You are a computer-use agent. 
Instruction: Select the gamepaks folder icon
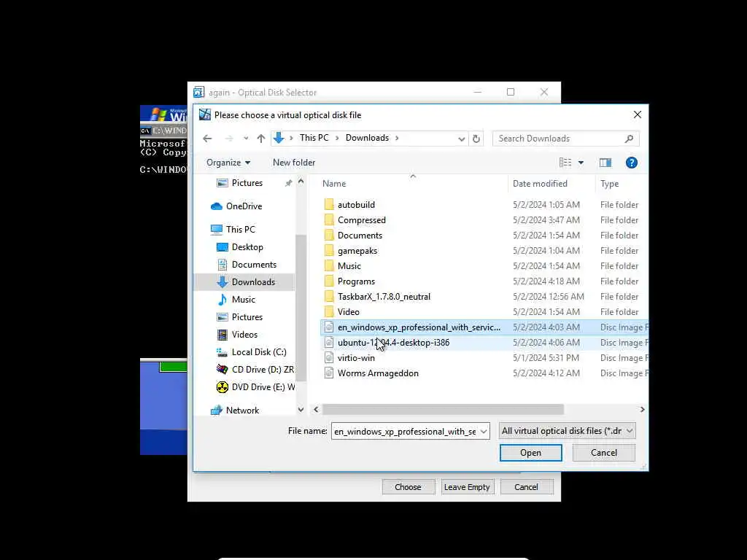coord(329,251)
